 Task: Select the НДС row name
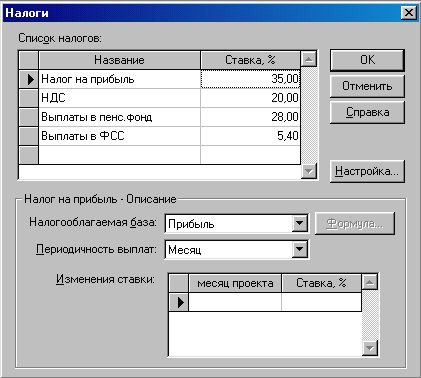tap(120, 98)
